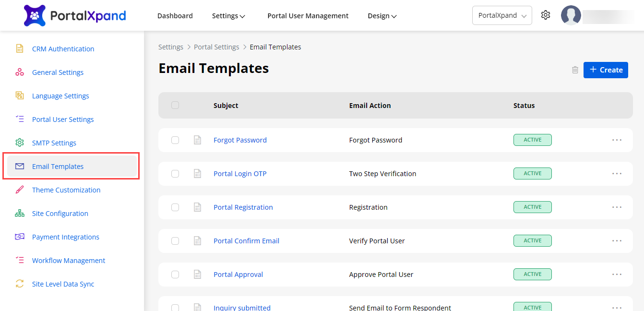Click Portal Settings in the breadcrumb
Image resolution: width=644 pixels, height=311 pixels.
point(216,47)
